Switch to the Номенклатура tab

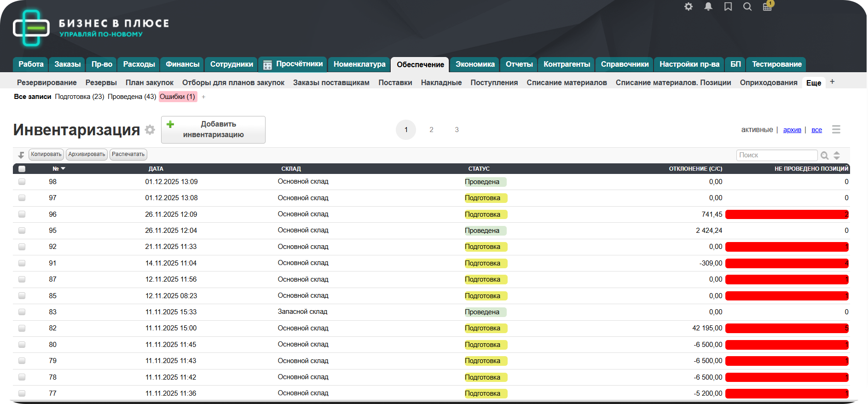[359, 64]
